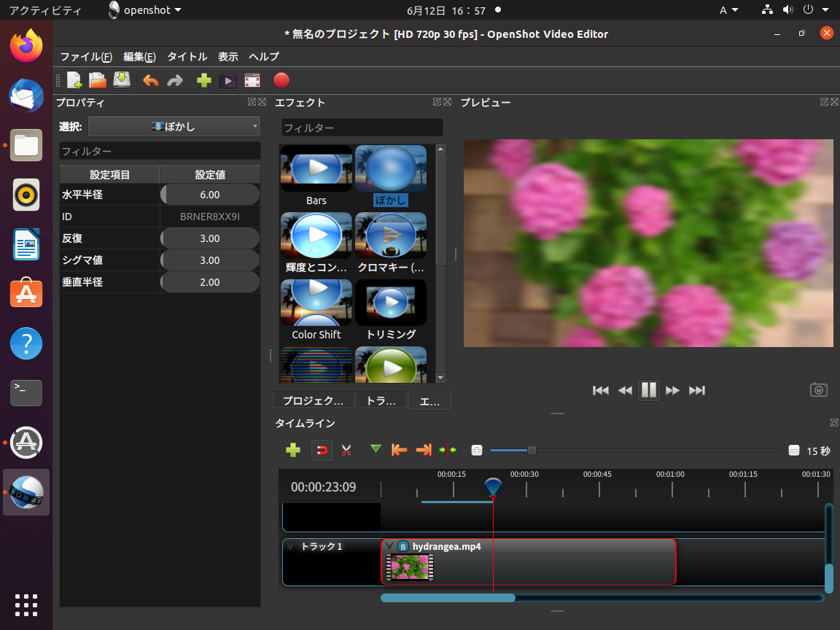Click the effects フィルター search field

362,128
